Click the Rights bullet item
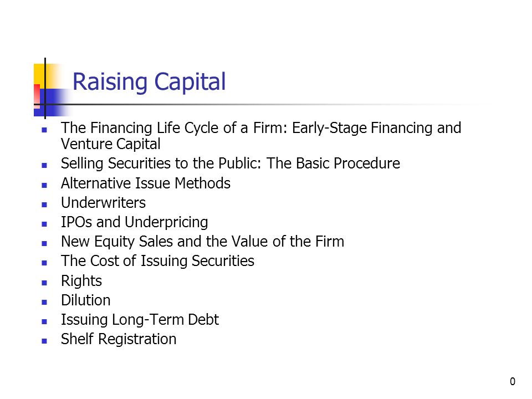The width and height of the screenshot is (532, 399). [x=81, y=282]
